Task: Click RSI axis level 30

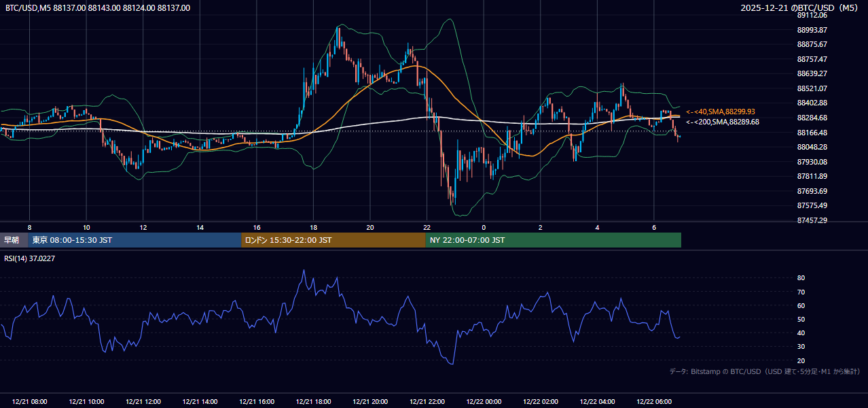Action: tap(801, 347)
